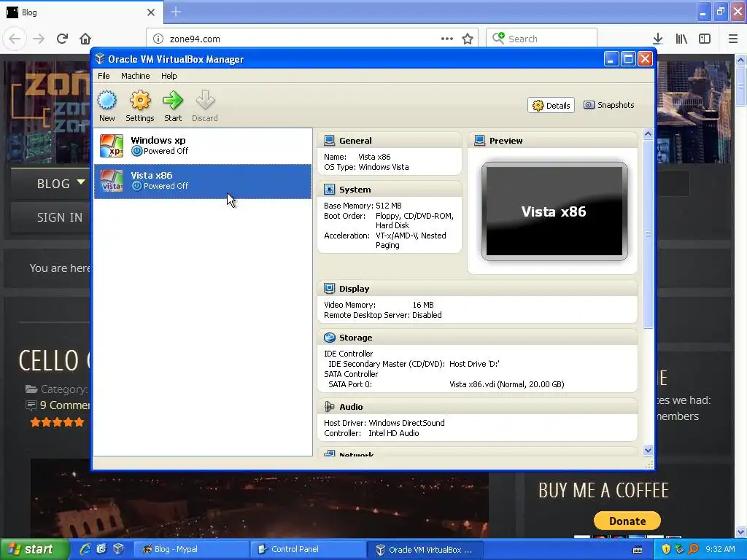Open the browser hamburger menu
This screenshot has height=560, width=747.
click(733, 39)
